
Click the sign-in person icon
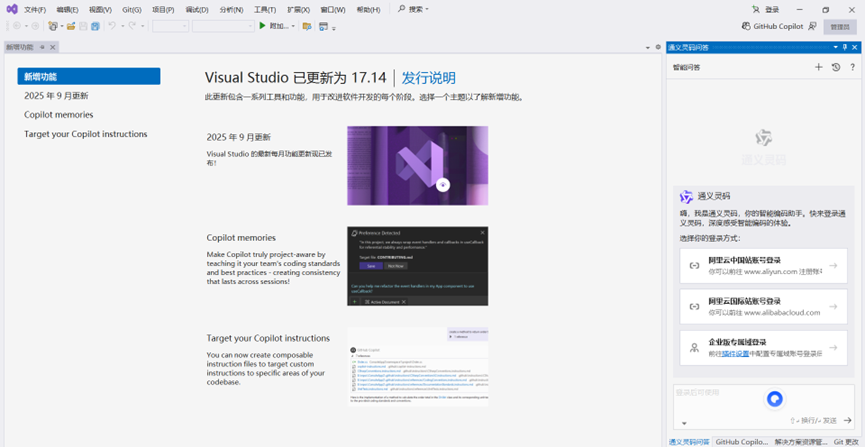coord(755,9)
